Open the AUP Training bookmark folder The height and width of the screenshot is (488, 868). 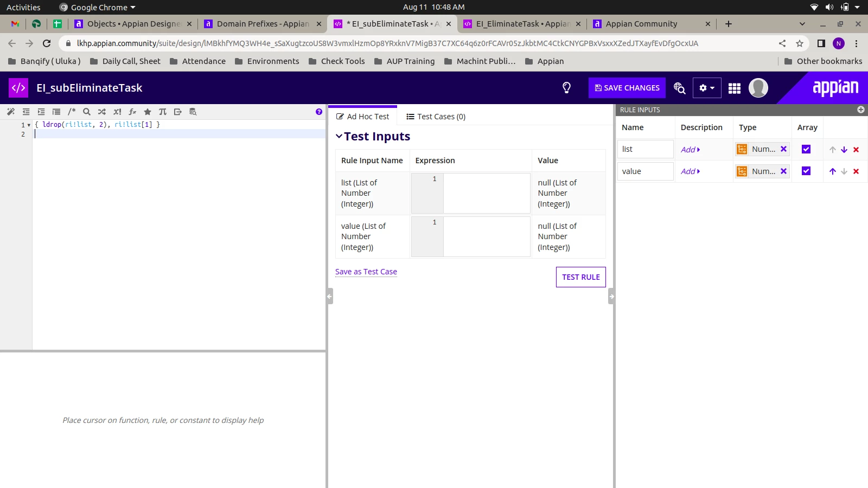tap(404, 61)
